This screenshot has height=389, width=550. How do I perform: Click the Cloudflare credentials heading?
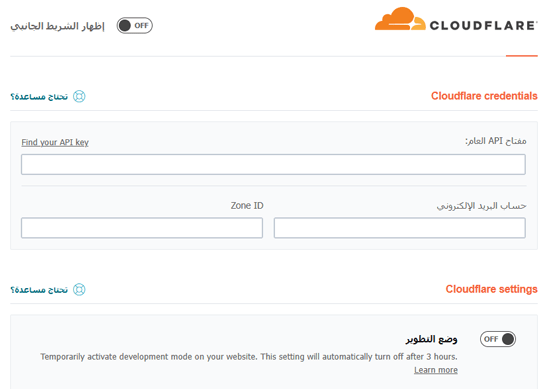pos(484,96)
